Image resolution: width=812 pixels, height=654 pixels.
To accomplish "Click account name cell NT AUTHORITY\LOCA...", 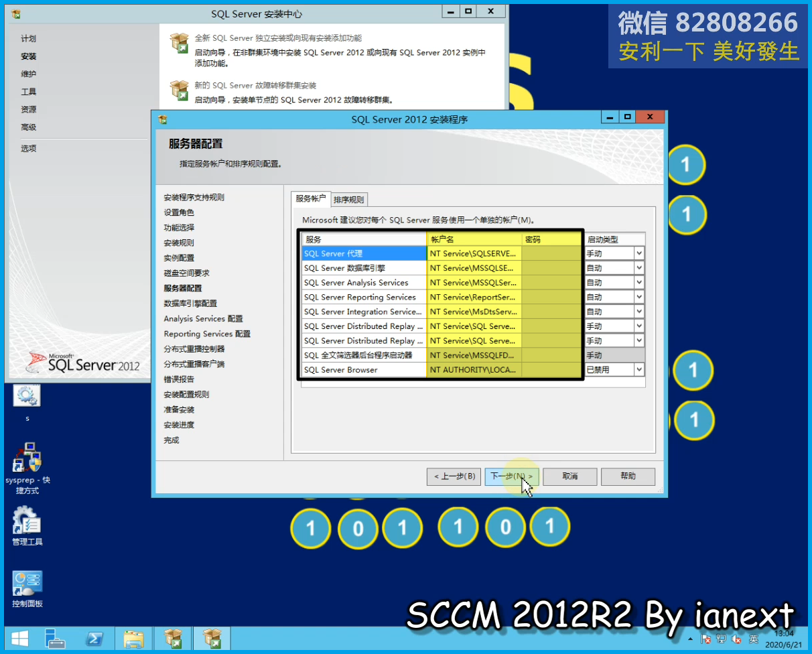I will 474,370.
